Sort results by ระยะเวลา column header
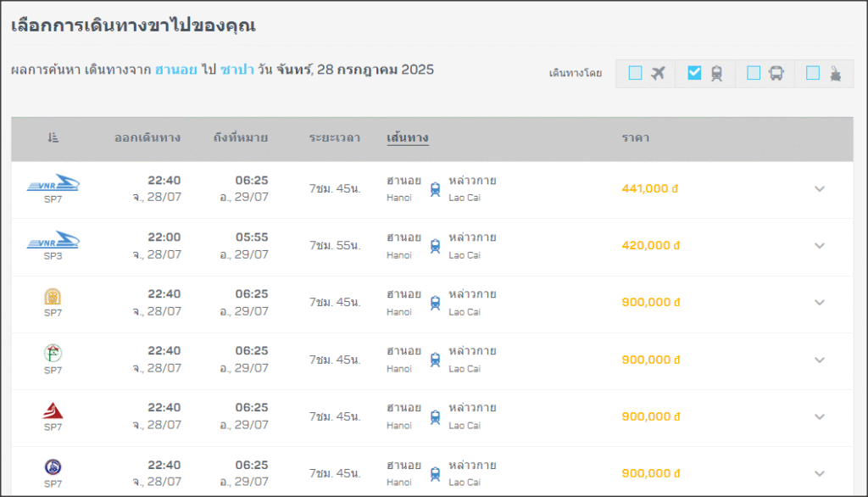This screenshot has height=497, width=868. coord(335,137)
